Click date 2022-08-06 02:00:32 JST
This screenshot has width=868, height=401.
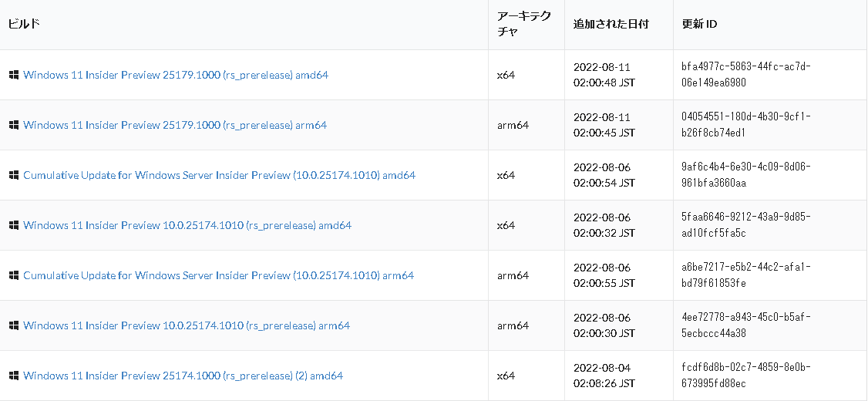(604, 225)
